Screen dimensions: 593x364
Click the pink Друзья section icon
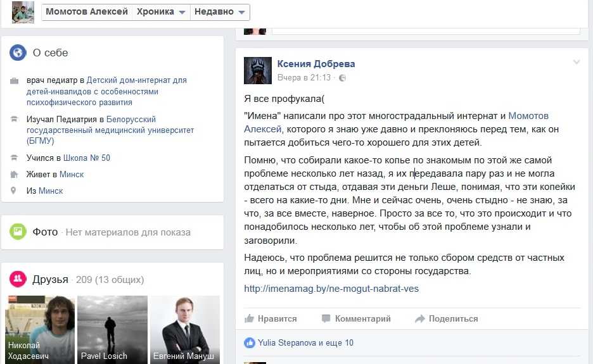click(18, 279)
